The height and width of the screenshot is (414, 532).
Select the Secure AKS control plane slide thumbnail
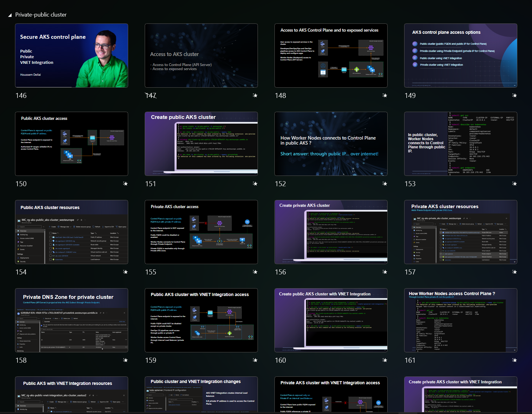[x=72, y=55]
